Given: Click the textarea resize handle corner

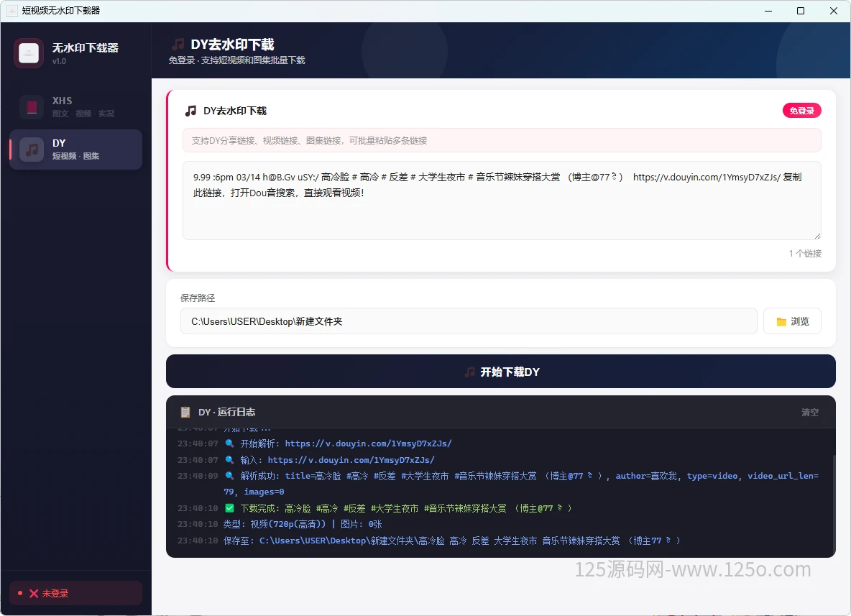Looking at the screenshot, I should point(817,236).
